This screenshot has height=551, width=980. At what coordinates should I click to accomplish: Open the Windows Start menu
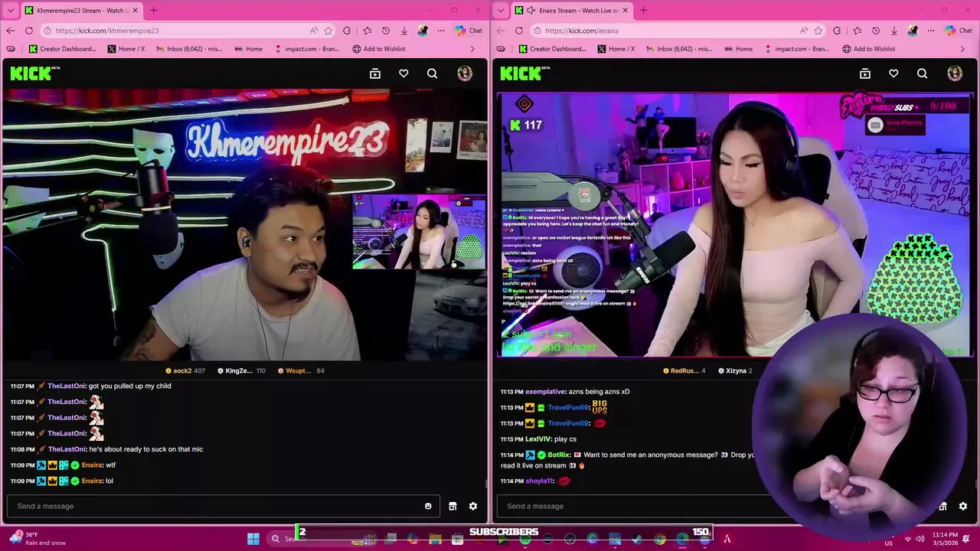[253, 539]
